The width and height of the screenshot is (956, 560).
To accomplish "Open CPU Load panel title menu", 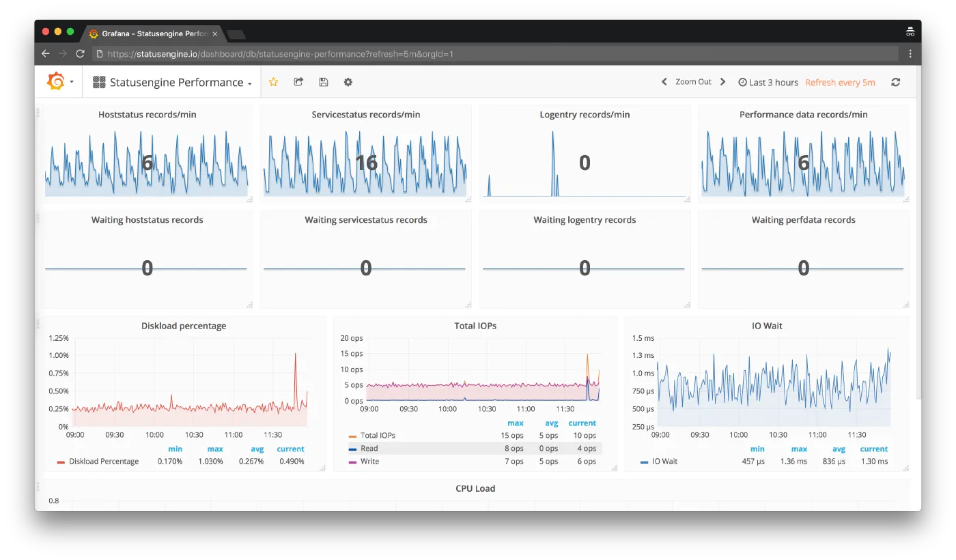I will (x=475, y=488).
